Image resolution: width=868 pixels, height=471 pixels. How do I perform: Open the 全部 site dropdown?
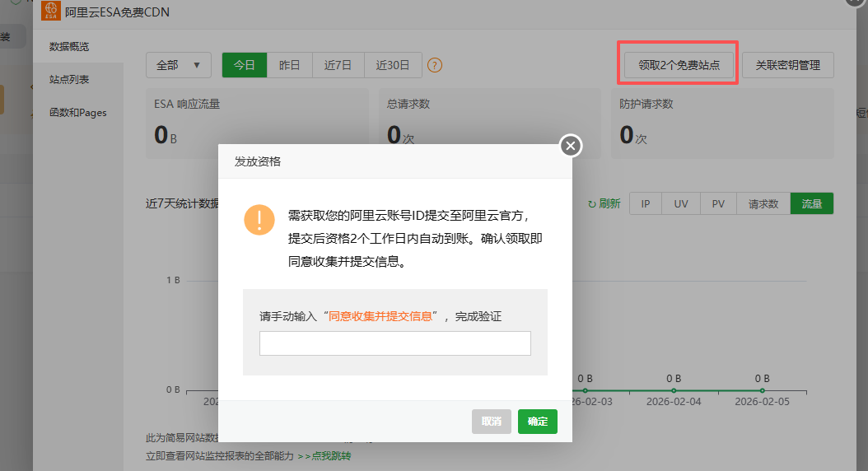coord(178,65)
